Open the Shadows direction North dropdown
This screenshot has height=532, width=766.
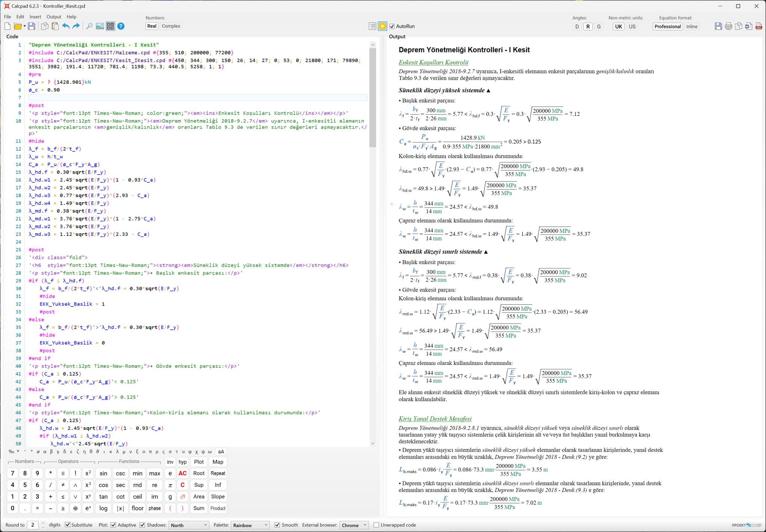coord(189,525)
